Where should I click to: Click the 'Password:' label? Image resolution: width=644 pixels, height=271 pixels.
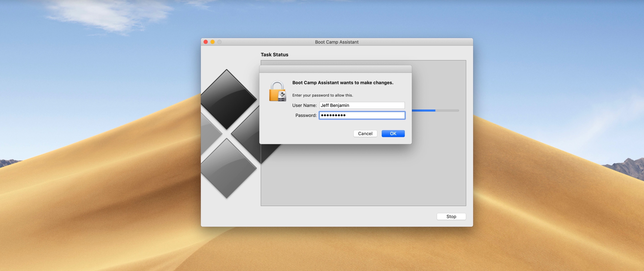point(306,115)
